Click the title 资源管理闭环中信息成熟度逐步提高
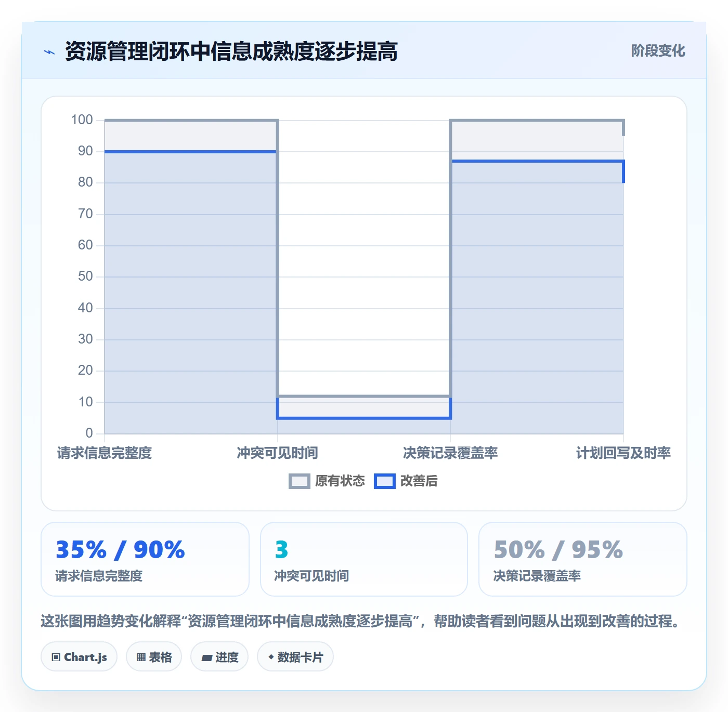Image resolution: width=728 pixels, height=712 pixels. [x=231, y=51]
